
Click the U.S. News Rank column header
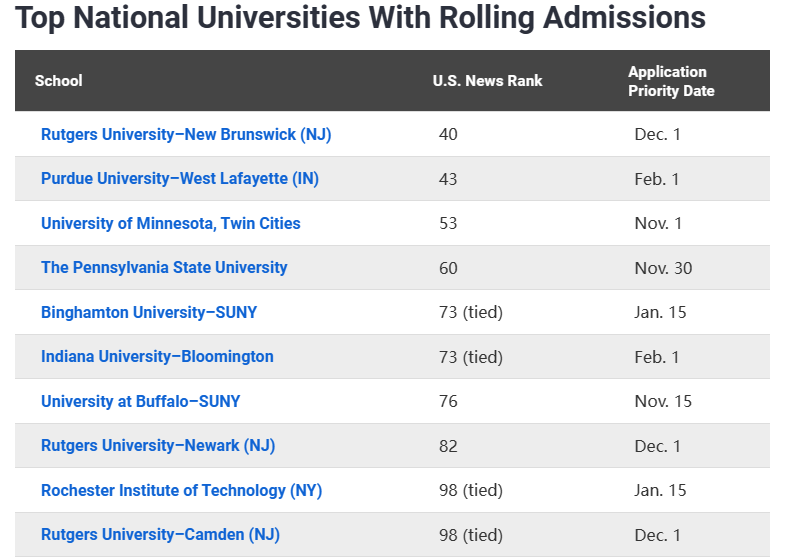click(x=487, y=81)
